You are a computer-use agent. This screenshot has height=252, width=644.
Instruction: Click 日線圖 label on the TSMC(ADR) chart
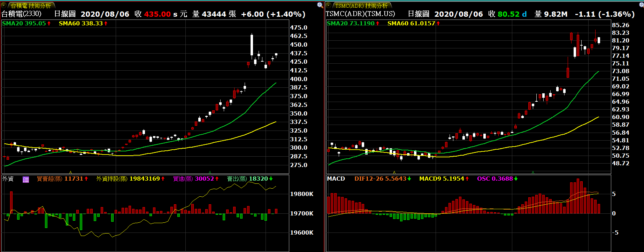click(419, 14)
